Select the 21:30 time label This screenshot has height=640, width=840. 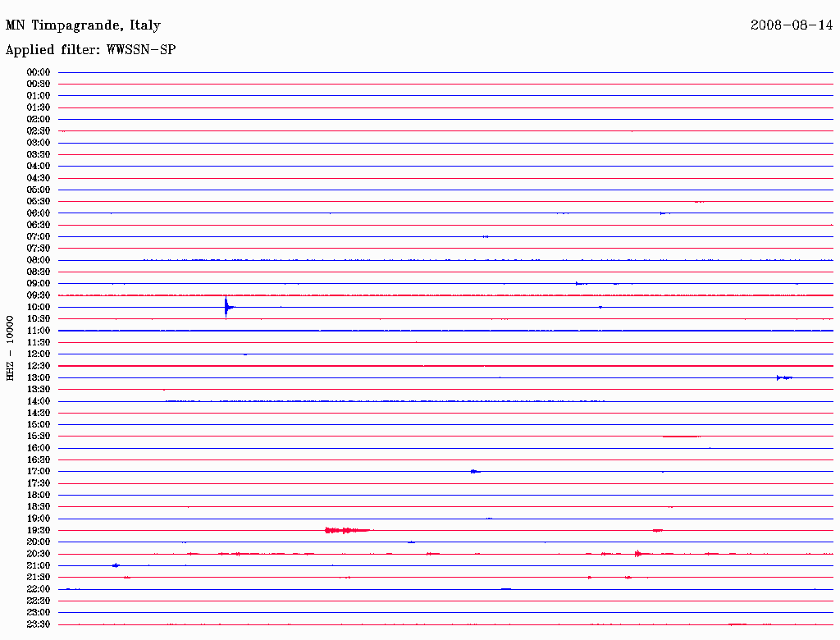39,578
